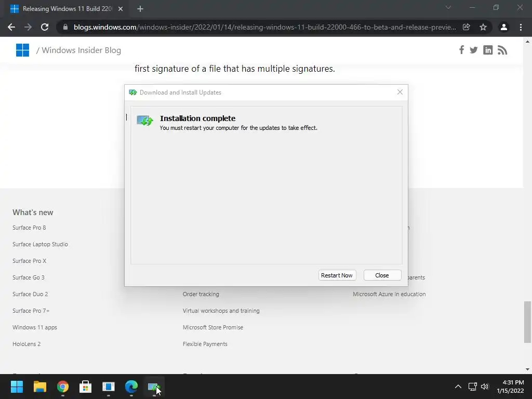The height and width of the screenshot is (399, 532).
Task: Click the Close button in update dialog
Action: [x=382, y=275]
